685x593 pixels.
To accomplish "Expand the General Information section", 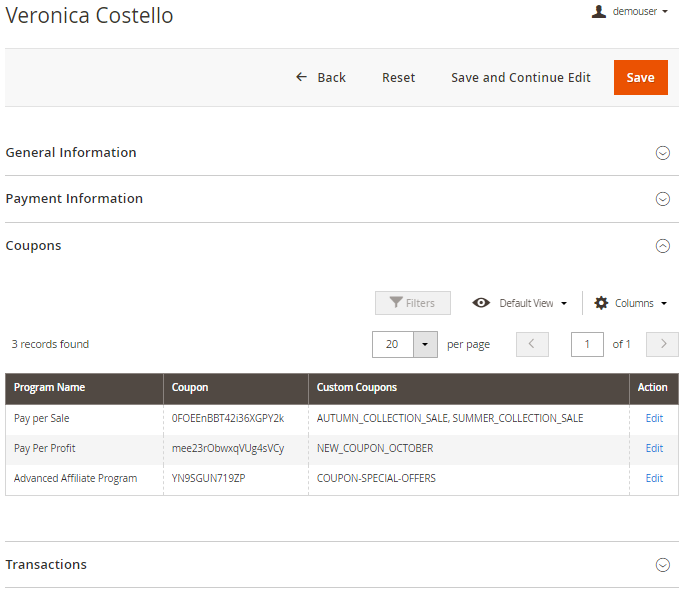I will [x=662, y=153].
